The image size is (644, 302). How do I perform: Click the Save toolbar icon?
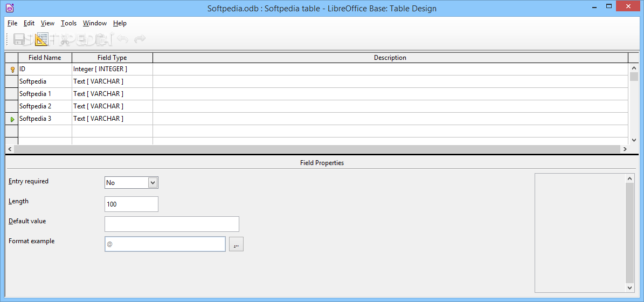pos(19,39)
